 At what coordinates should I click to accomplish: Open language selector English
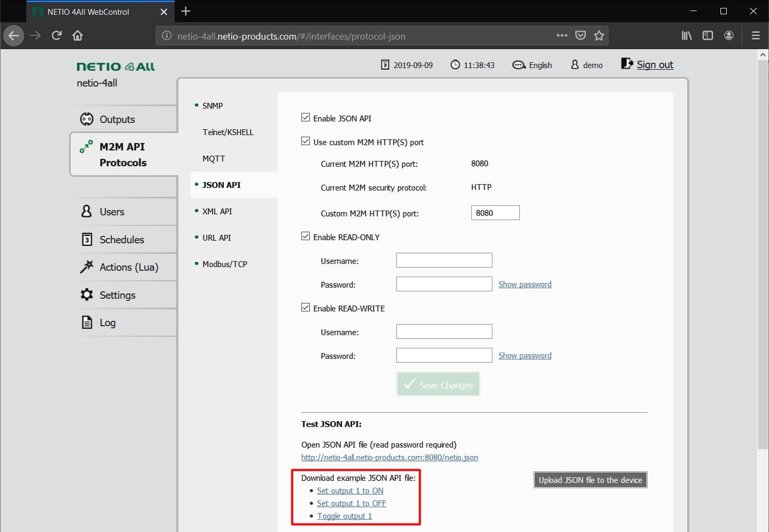click(x=533, y=65)
